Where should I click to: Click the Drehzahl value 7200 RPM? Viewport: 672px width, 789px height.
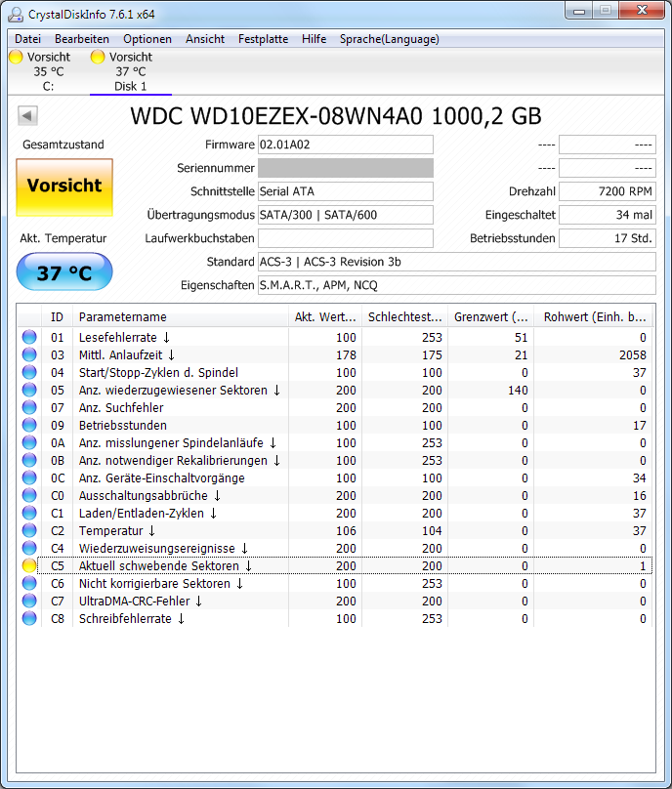click(x=608, y=191)
